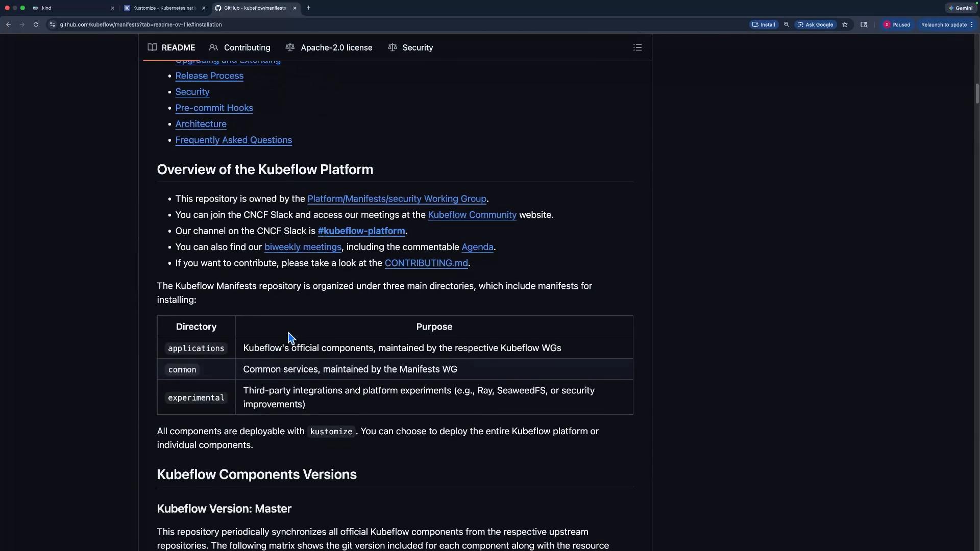Open the Security tab in file header

[410, 47]
